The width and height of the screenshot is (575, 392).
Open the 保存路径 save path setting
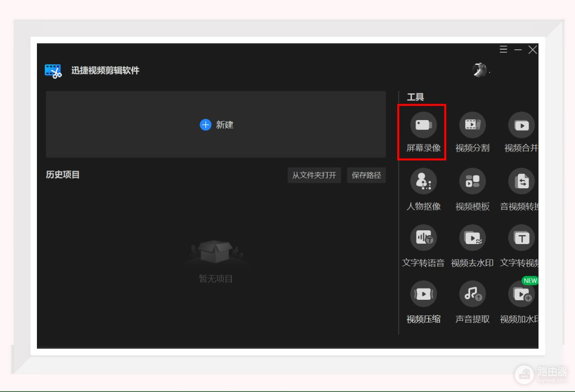pyautogui.click(x=366, y=175)
